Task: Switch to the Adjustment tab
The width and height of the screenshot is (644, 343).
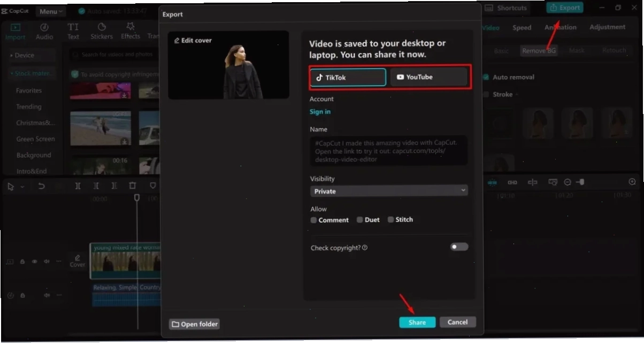Action: pyautogui.click(x=607, y=27)
